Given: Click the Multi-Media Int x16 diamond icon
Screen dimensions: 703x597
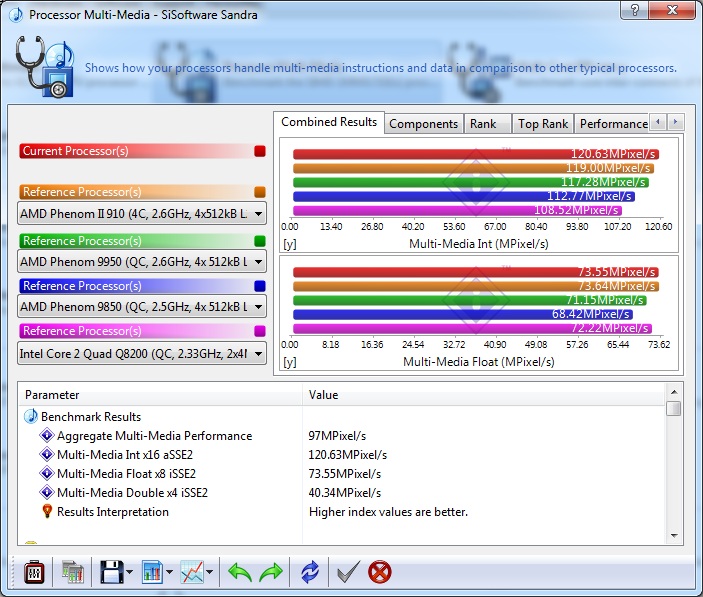Looking at the screenshot, I should 47,454.
